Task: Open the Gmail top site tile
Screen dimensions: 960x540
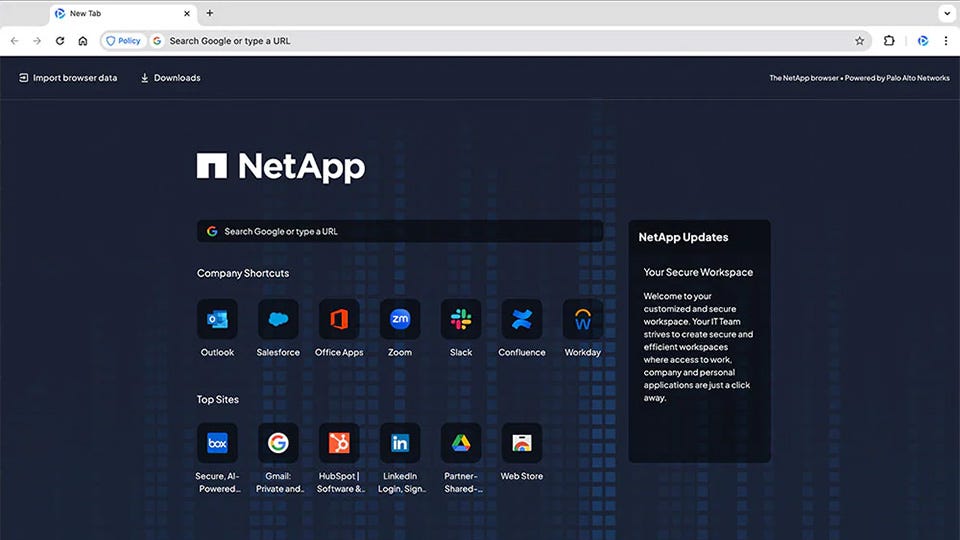Action: [278, 443]
